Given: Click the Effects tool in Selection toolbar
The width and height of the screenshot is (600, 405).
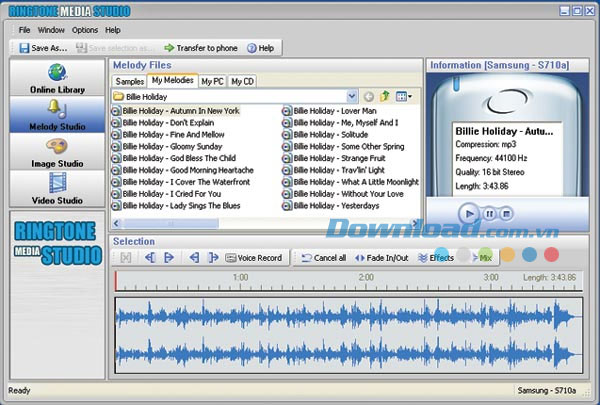Looking at the screenshot, I should (436, 257).
